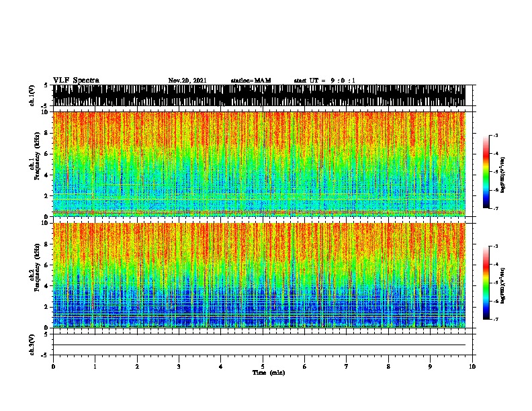Click the time axis end tick label "10"
The width and height of the screenshot is (532, 411).
[472, 367]
